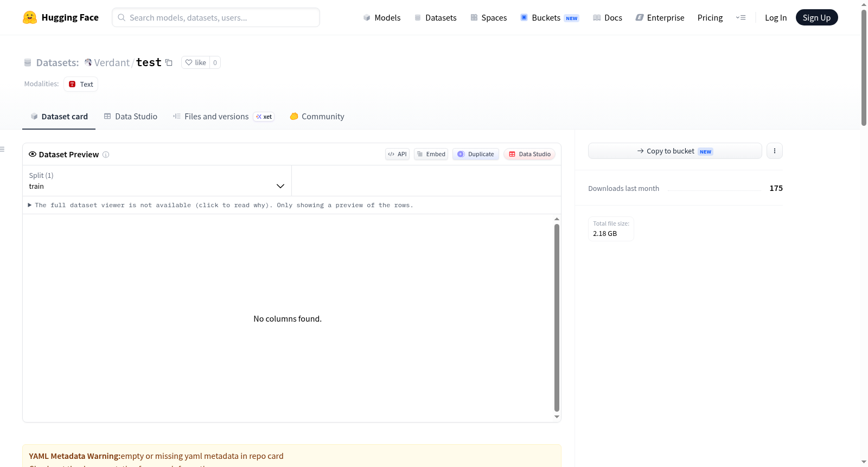Screen dimensions: 868x467
Task: Click the Log In link
Action: [776, 17]
